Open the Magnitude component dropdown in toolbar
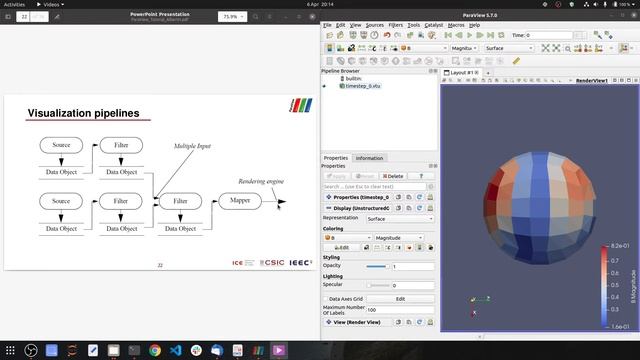The width and height of the screenshot is (640, 360). tap(464, 48)
